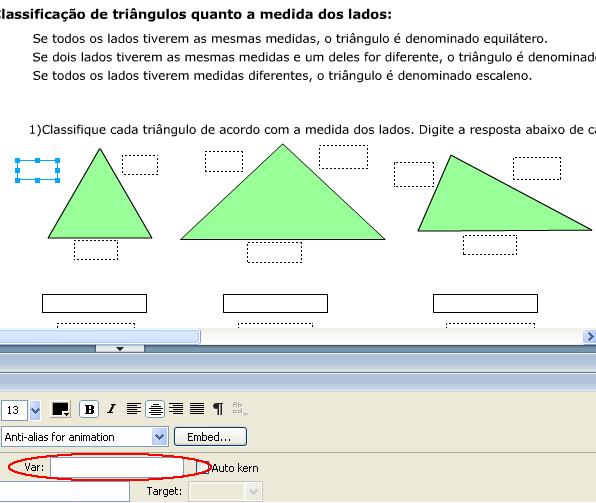Select the blue-handled selected text box

point(37,170)
